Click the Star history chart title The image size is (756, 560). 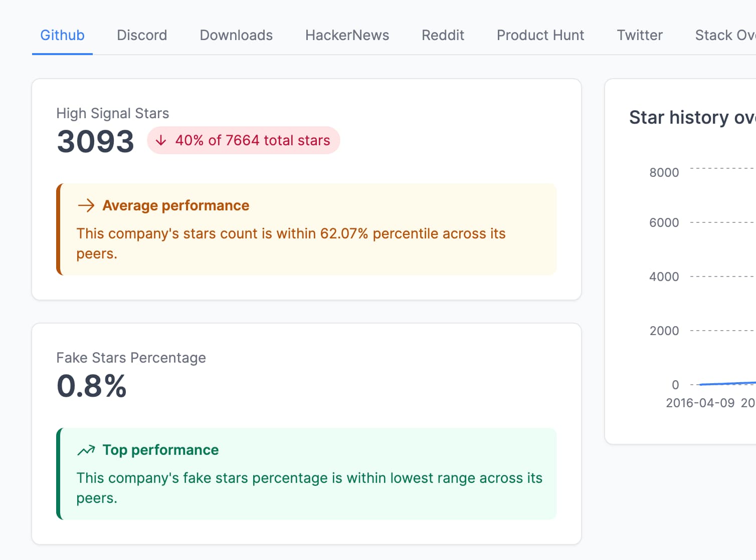pos(692,117)
